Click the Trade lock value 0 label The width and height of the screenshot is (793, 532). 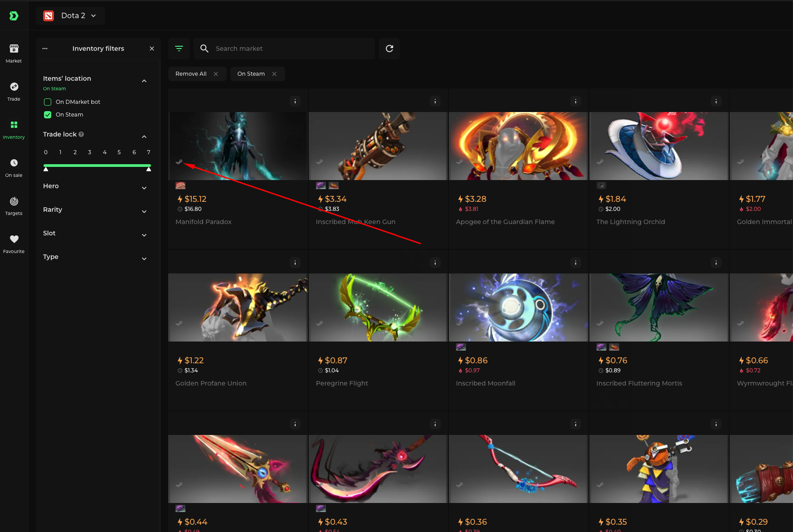[46, 152]
